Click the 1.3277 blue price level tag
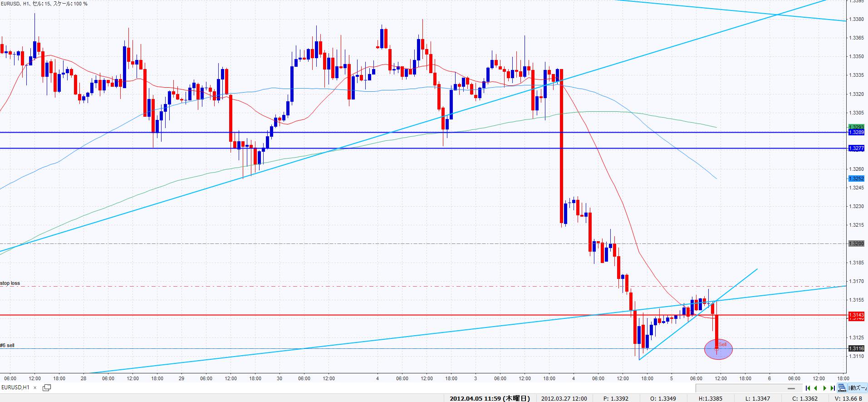868x402 pixels. click(856, 149)
